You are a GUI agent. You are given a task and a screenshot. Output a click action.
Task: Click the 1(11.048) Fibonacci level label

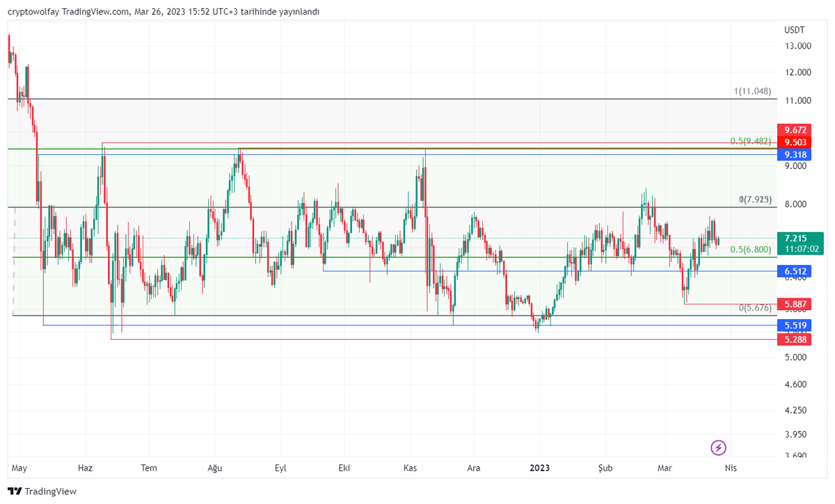(x=752, y=92)
